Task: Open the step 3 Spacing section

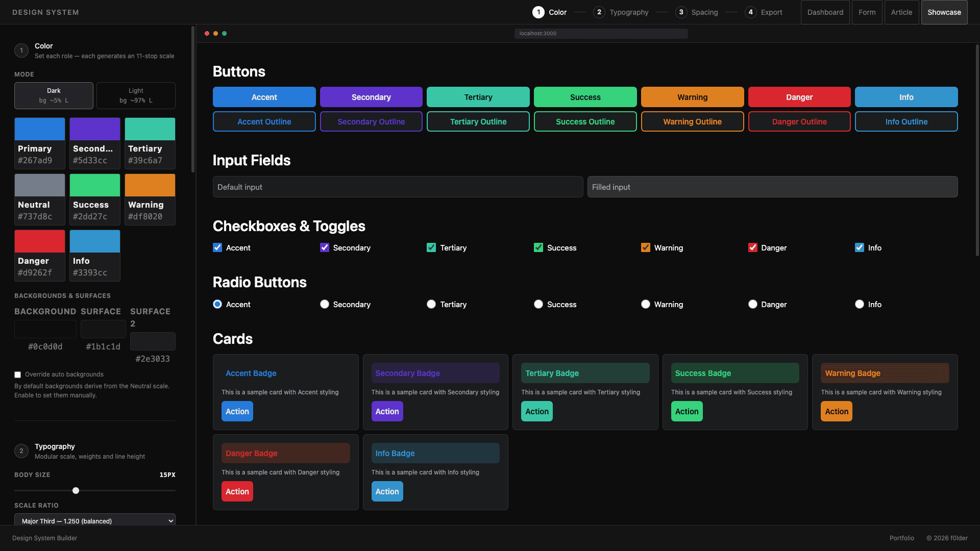Action: tap(697, 12)
